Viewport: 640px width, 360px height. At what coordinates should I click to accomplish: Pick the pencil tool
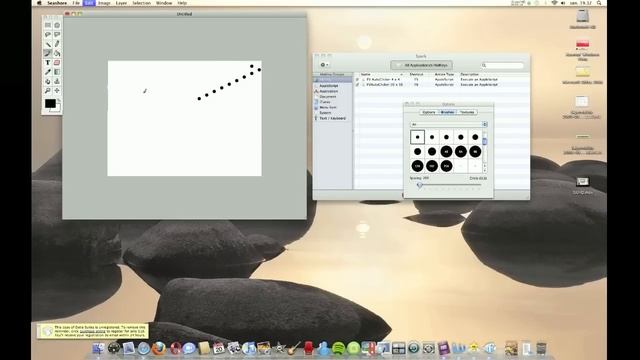tap(57, 44)
